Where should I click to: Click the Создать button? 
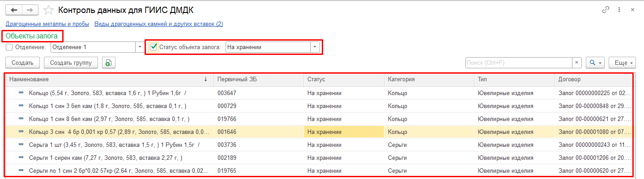(x=23, y=63)
